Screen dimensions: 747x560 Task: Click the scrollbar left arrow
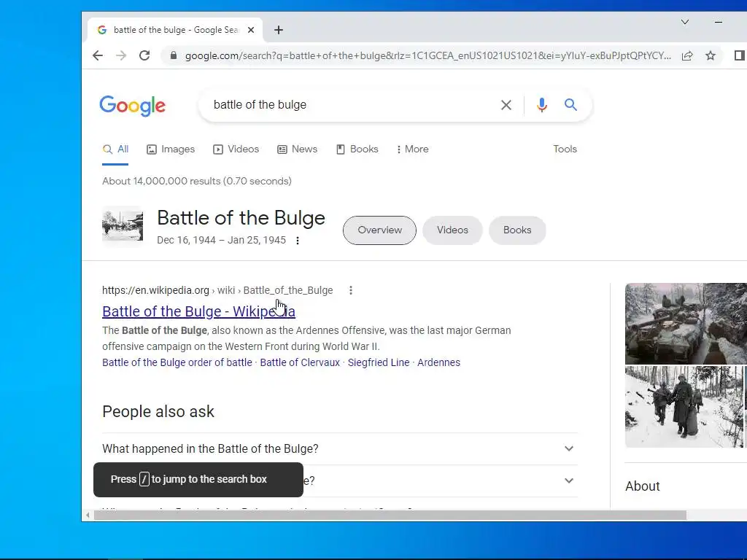pyautogui.click(x=88, y=516)
